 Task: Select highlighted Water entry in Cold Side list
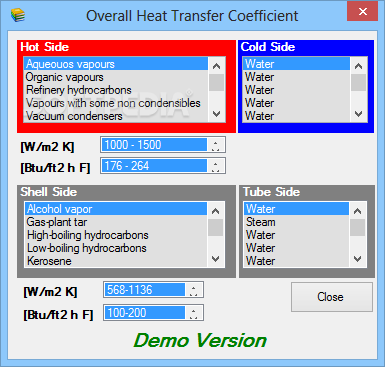click(296, 64)
